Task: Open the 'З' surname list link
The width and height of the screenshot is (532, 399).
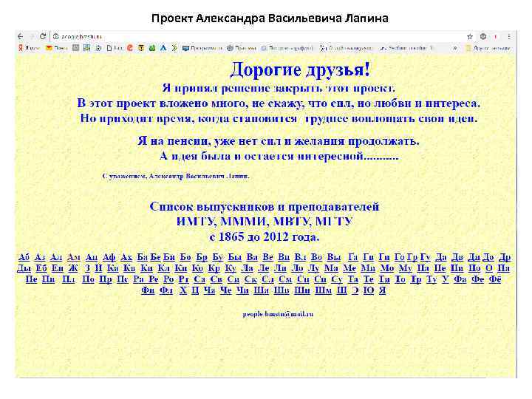Action: [x=87, y=268]
